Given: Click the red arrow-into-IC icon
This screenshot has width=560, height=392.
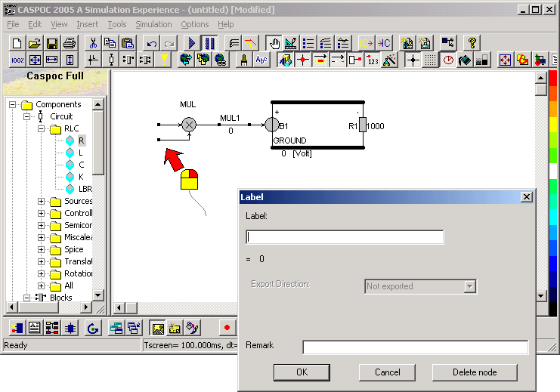Looking at the screenshot, I should [384, 43].
